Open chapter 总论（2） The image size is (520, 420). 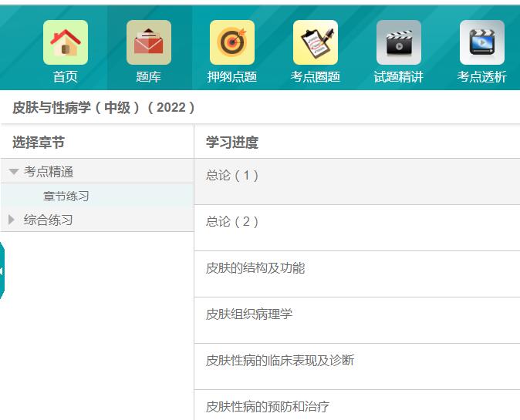click(x=357, y=228)
